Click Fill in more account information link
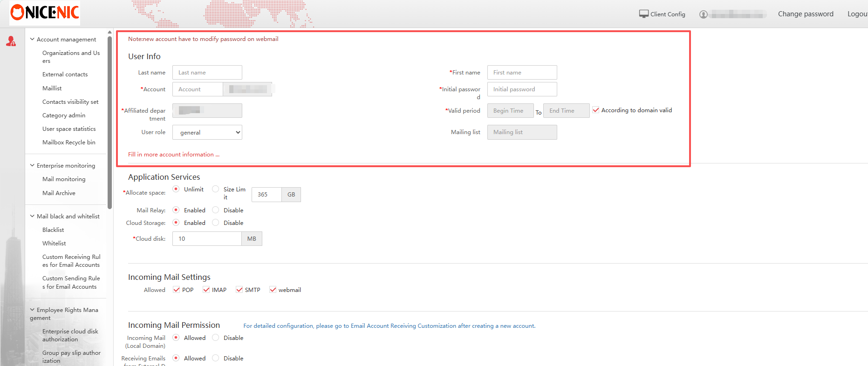The image size is (868, 366). point(173,155)
